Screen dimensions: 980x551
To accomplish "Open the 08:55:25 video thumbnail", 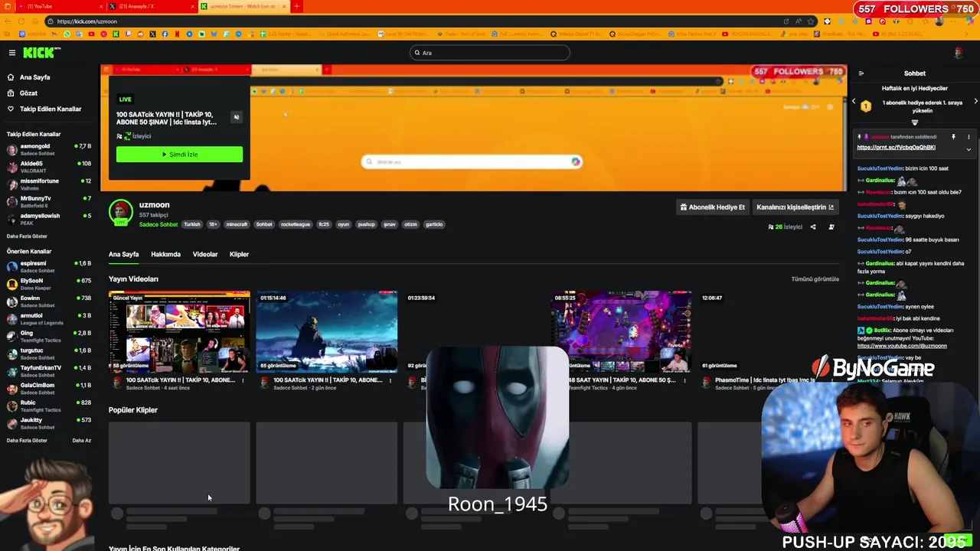I will point(621,331).
